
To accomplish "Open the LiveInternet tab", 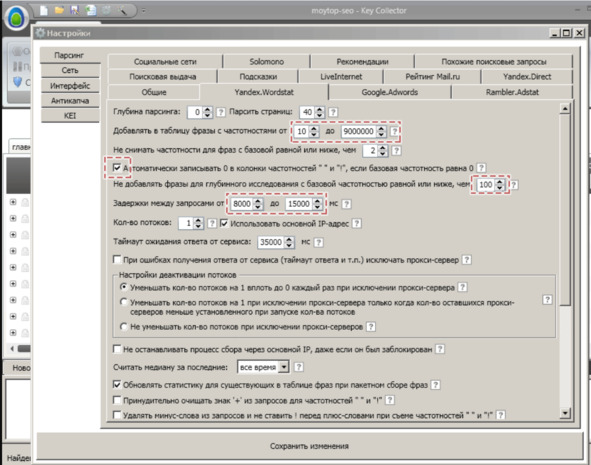I will pyautogui.click(x=341, y=76).
